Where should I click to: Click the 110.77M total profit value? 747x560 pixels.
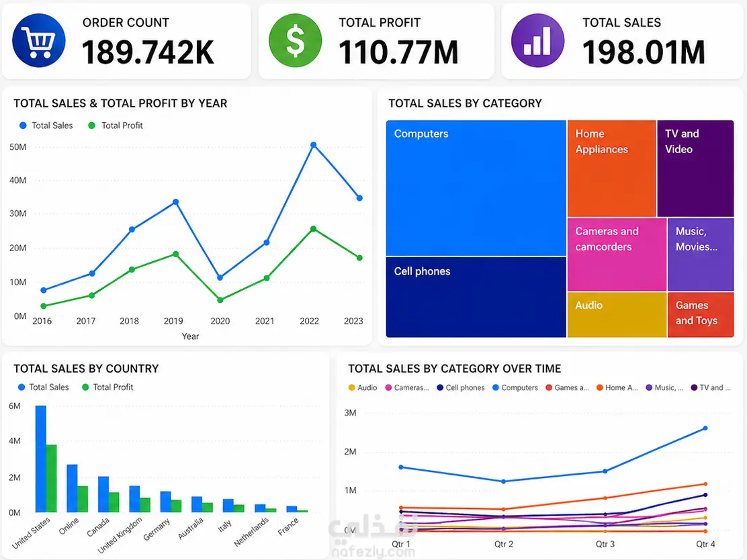399,52
